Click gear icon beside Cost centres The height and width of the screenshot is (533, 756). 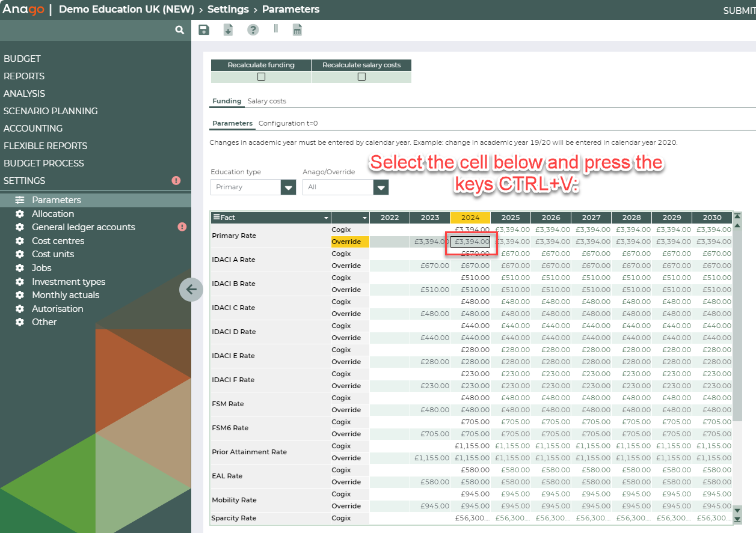click(x=20, y=241)
